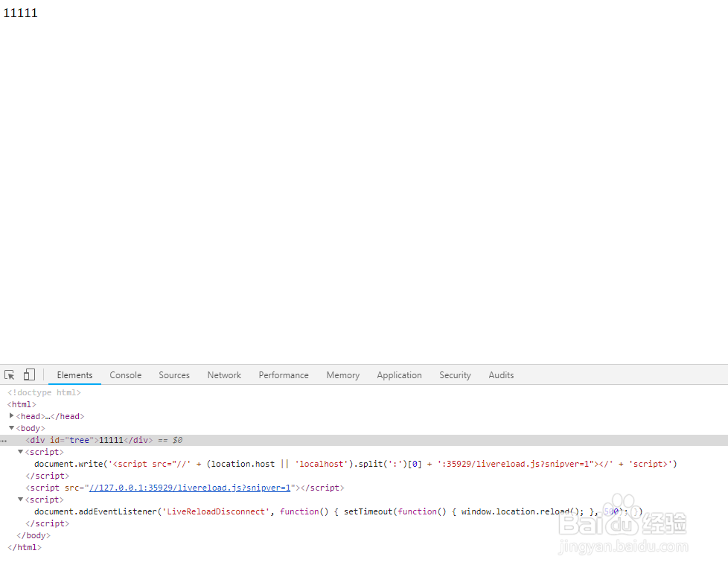Viewport: 728px width, 571px height.
Task: Select the opening html tag
Action: [22, 404]
